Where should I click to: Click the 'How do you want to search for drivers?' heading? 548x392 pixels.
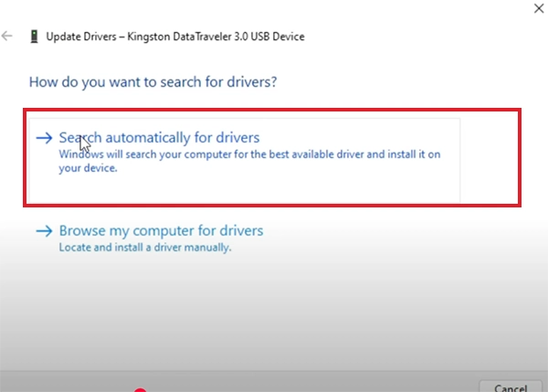pos(153,82)
